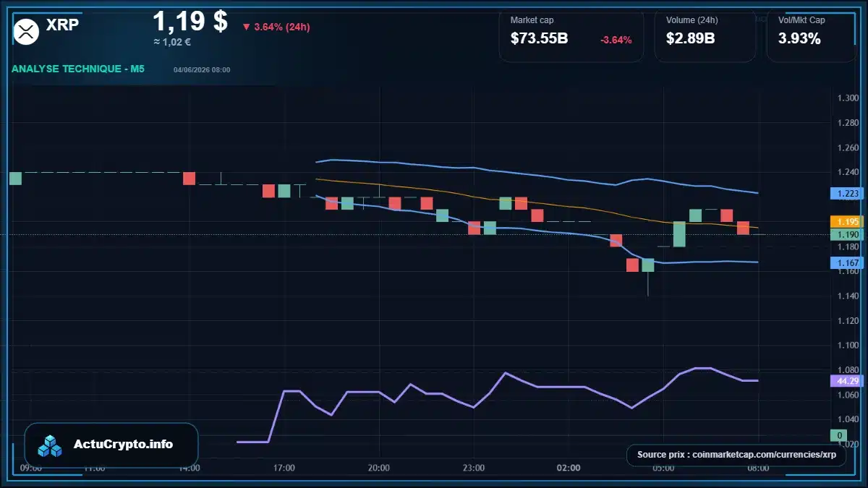Image resolution: width=868 pixels, height=488 pixels.
Task: Click the "1.100" price axis label
Action: [847, 346]
